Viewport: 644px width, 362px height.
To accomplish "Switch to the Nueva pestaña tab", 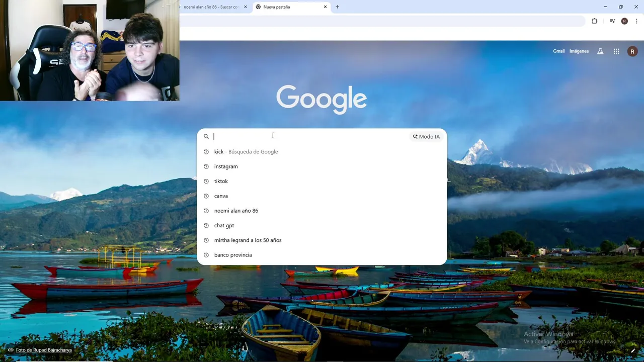I will [x=291, y=7].
